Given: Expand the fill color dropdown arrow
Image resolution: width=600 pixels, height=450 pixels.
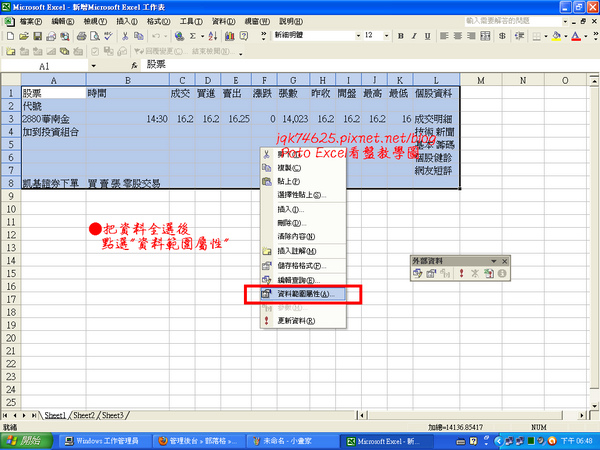Looking at the screenshot, I should (566, 36).
